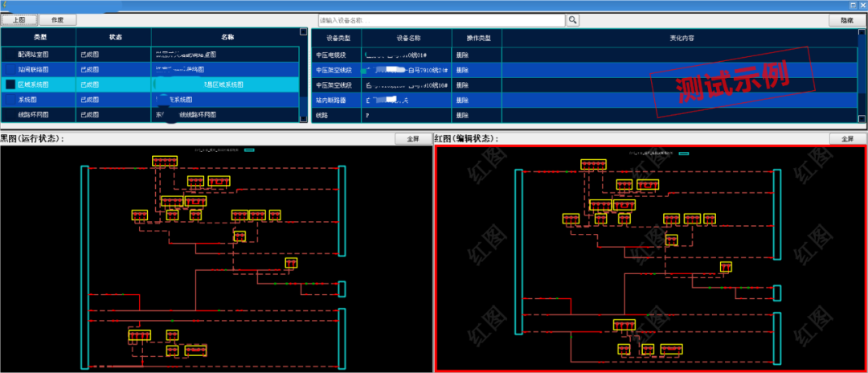Click scroll-up icon of left table
The width and height of the screenshot is (868, 373).
pyautogui.click(x=303, y=32)
